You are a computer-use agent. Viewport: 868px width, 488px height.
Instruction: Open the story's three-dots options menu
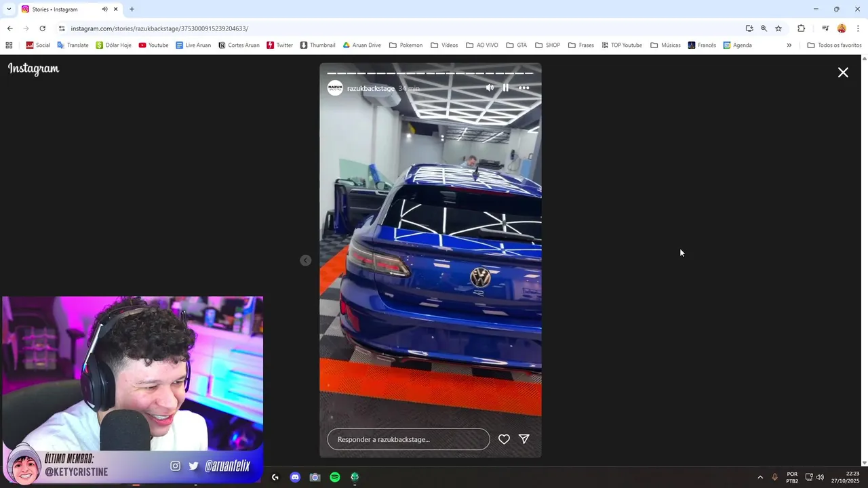point(524,87)
